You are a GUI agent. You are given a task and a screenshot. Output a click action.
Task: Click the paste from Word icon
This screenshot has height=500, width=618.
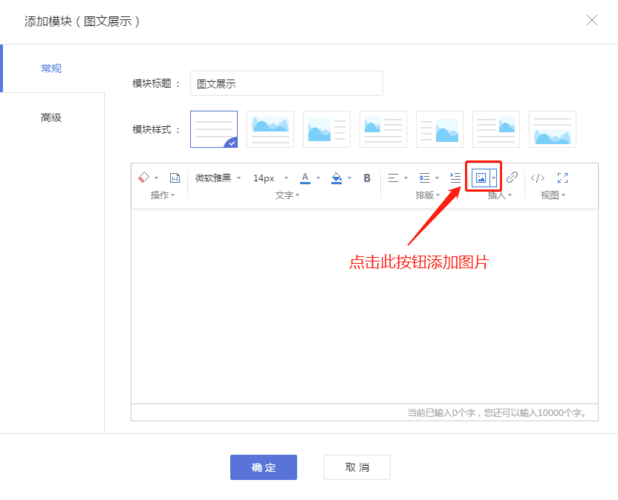[x=175, y=178]
